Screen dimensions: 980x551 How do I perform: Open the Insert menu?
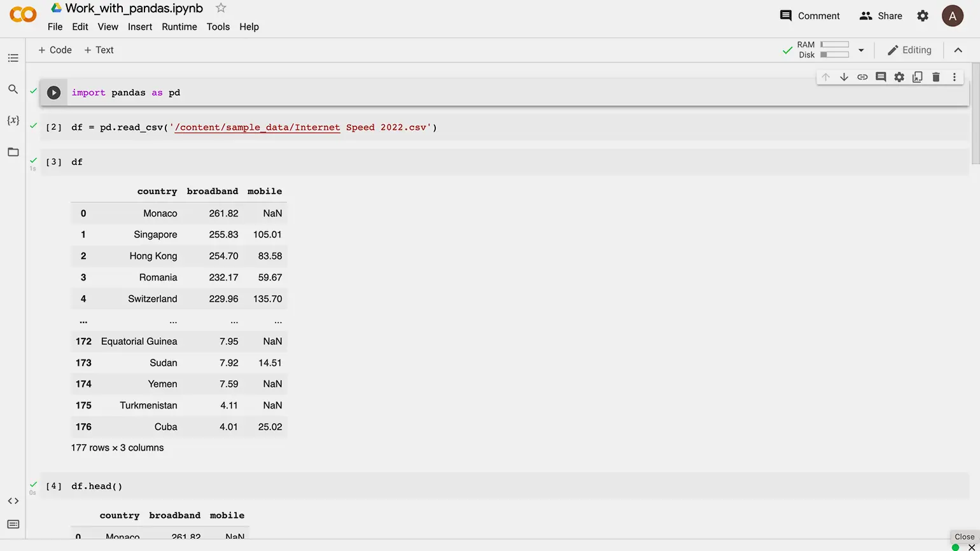139,27
